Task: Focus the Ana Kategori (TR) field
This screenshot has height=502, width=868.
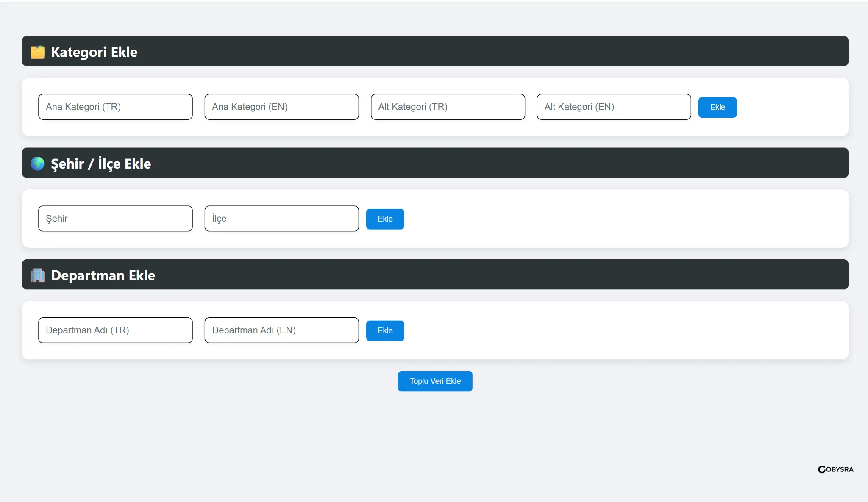Action: click(115, 107)
